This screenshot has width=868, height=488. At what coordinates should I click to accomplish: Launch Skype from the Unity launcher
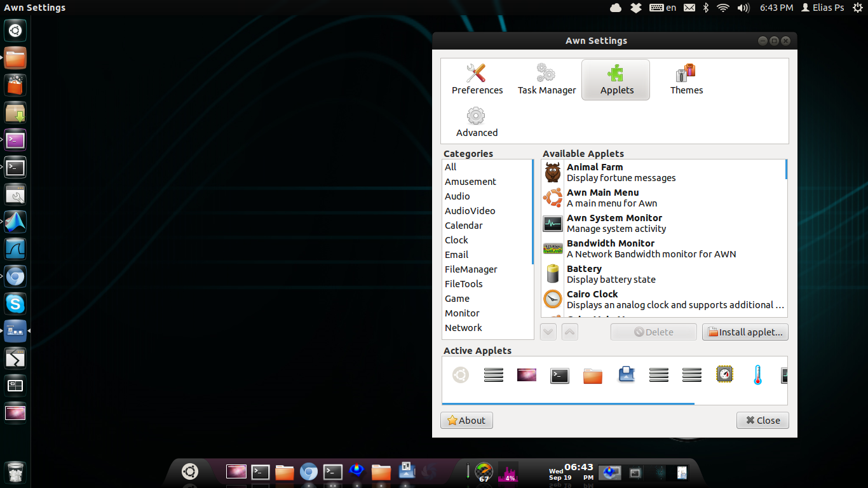tap(15, 304)
